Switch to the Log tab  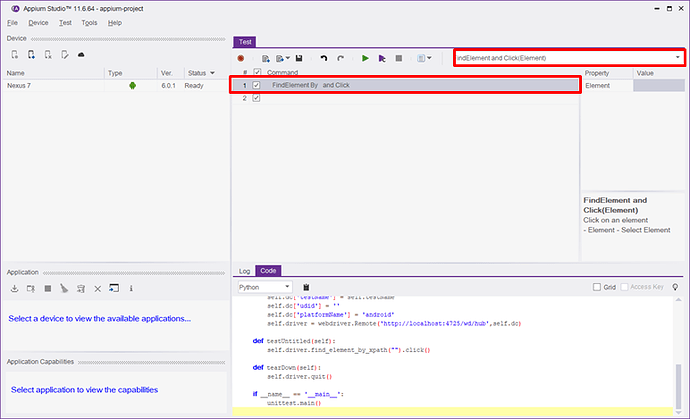click(244, 271)
